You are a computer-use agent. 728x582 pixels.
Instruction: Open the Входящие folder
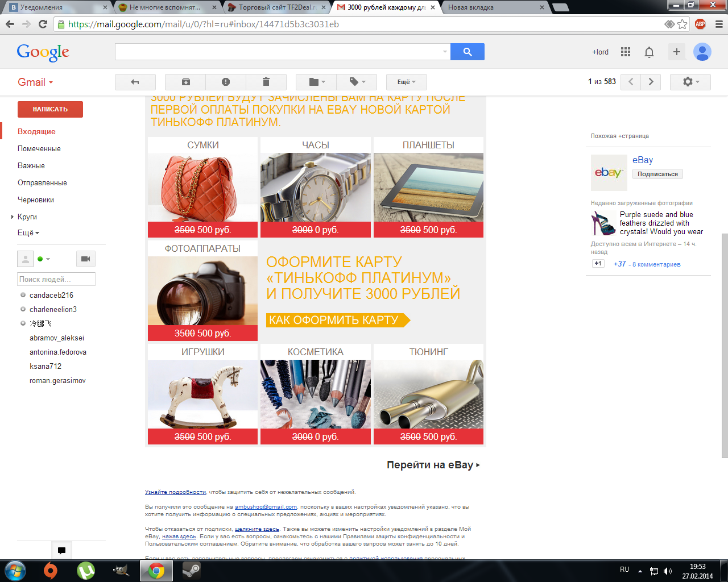[x=36, y=131]
